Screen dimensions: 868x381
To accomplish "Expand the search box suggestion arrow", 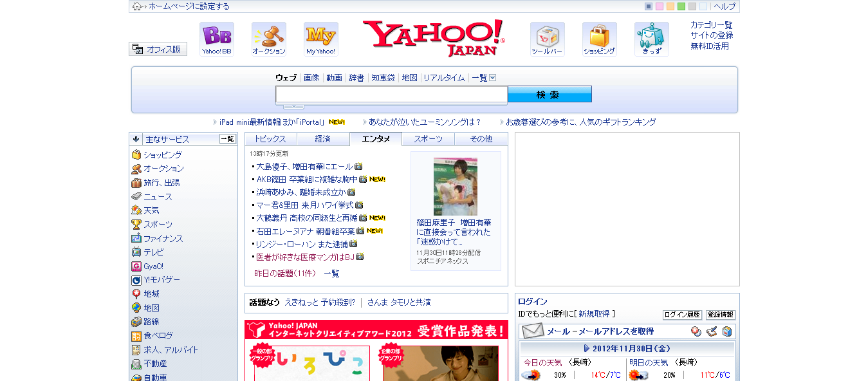I will (x=293, y=106).
